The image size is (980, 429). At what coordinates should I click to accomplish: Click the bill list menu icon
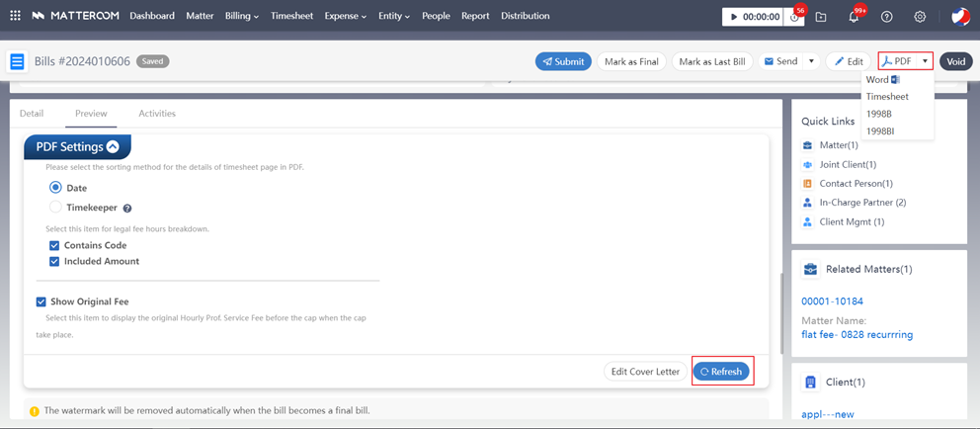(x=17, y=61)
